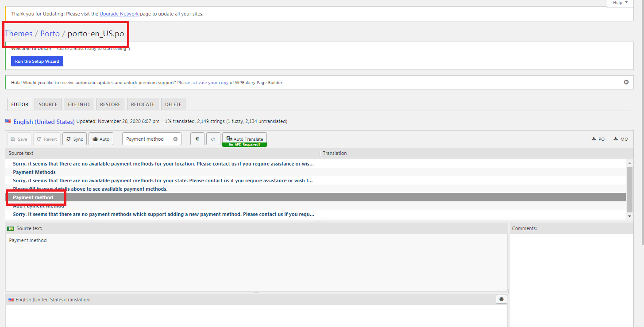Click the Auto Translate button
The width and height of the screenshot is (644, 327).
coord(244,139)
